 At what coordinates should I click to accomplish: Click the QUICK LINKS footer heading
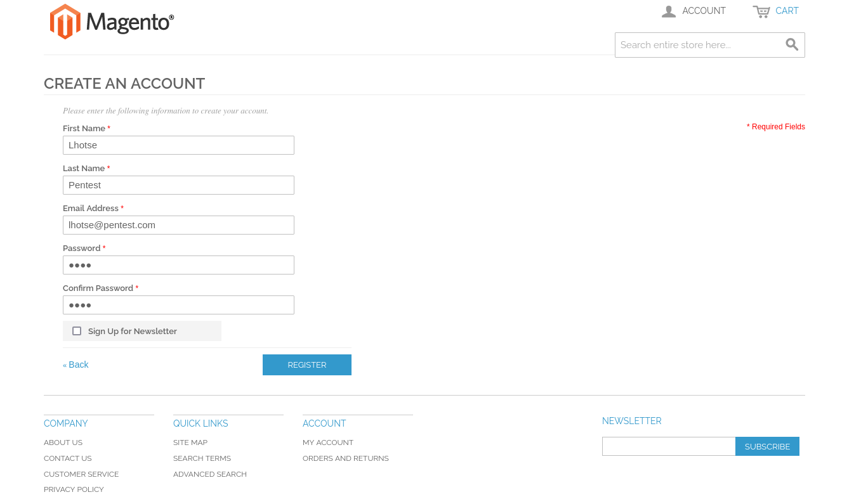point(200,423)
